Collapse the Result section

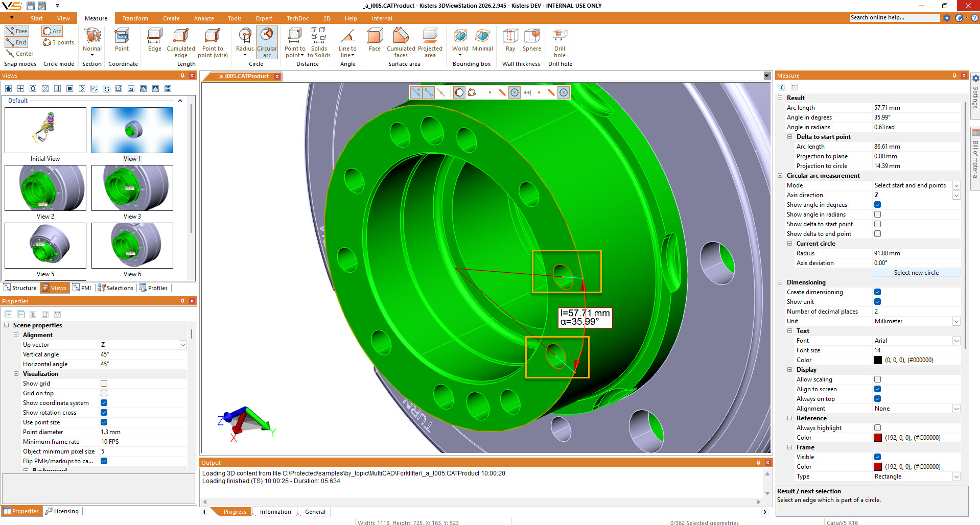pos(780,98)
